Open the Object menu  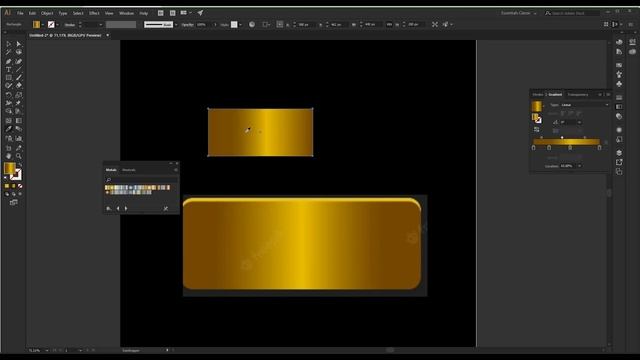coord(47,13)
